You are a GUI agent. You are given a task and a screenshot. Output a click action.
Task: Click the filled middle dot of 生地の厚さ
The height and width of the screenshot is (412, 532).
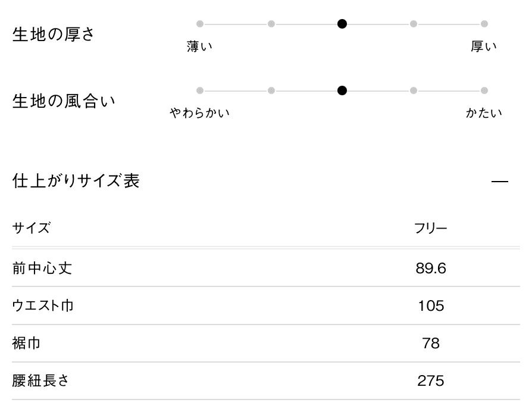point(342,24)
